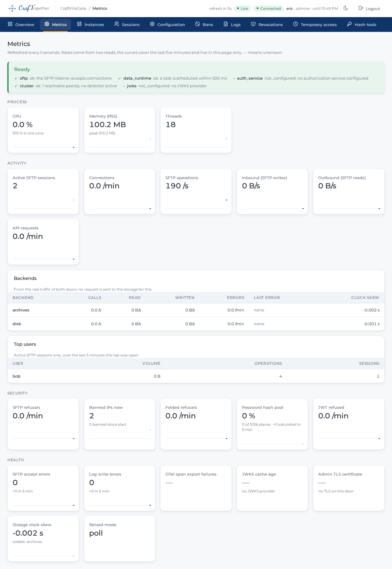The height and width of the screenshot is (569, 392).
Task: Switch to the Sessions tab label
Action: [131, 24]
